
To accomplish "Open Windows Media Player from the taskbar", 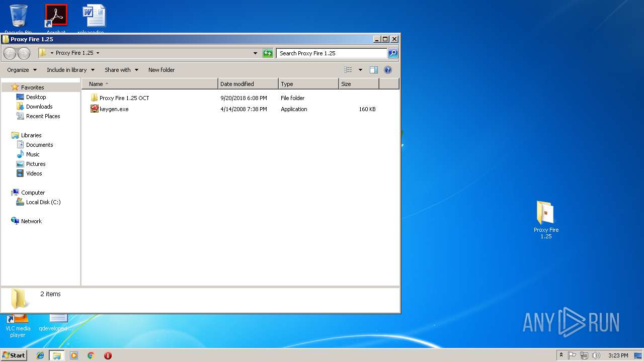I will pyautogui.click(x=74, y=355).
